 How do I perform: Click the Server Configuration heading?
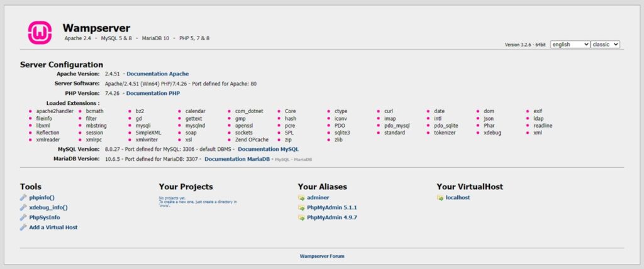[x=62, y=65]
